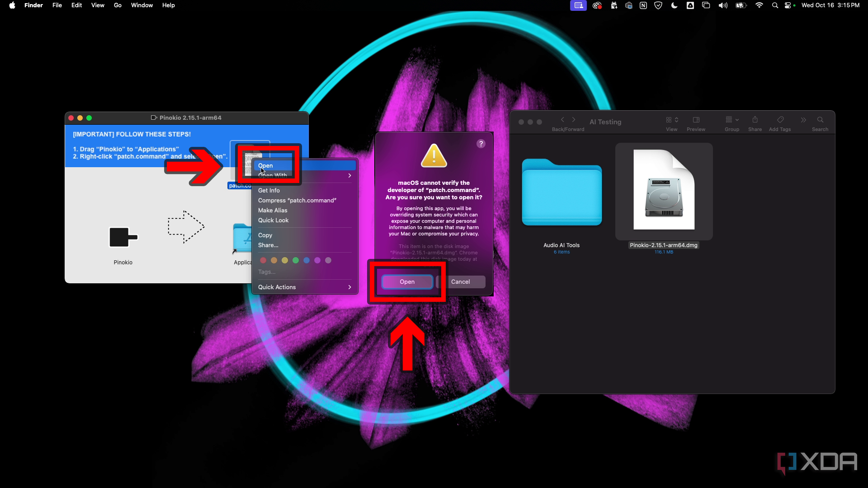Image resolution: width=868 pixels, height=488 pixels.
Task: Click the Creative Cloud menu bar icon
Action: pos(597,5)
